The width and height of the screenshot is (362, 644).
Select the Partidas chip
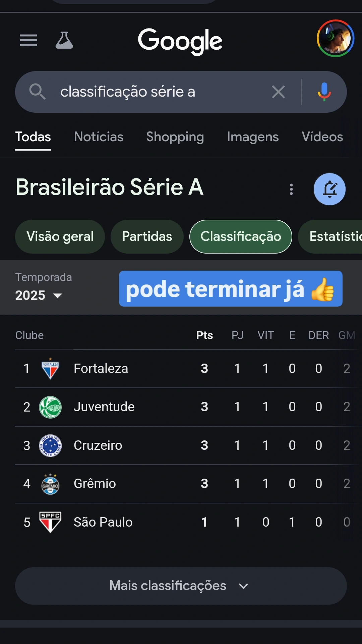pyautogui.click(x=147, y=236)
